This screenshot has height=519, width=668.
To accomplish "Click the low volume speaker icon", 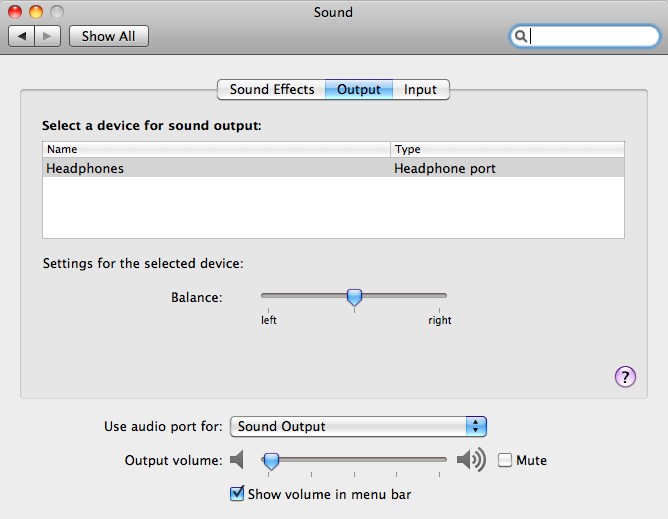I will 237,460.
